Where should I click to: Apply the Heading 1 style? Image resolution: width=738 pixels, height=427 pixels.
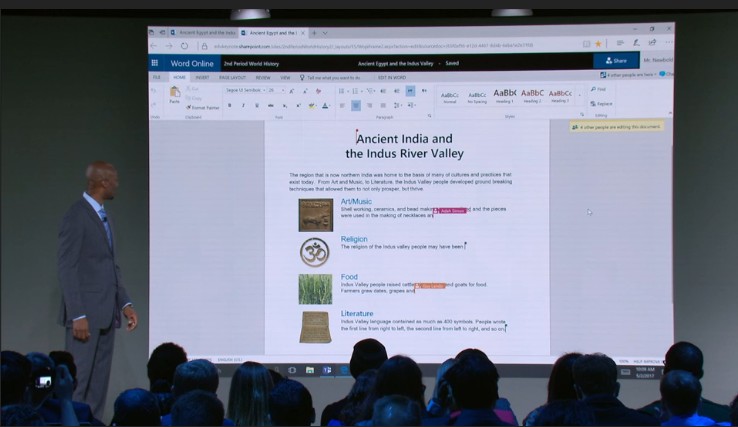click(x=505, y=96)
